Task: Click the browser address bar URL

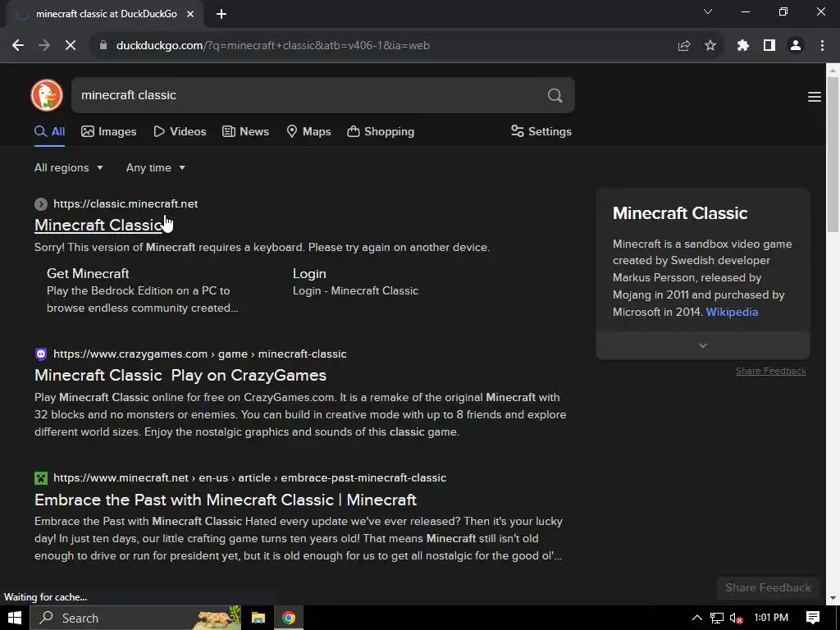Action: click(x=272, y=46)
